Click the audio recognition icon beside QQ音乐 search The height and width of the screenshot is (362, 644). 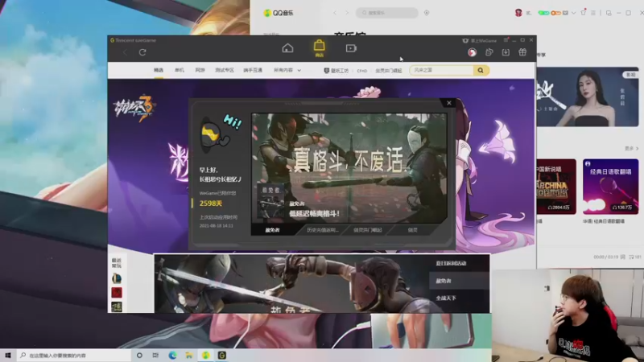427,13
